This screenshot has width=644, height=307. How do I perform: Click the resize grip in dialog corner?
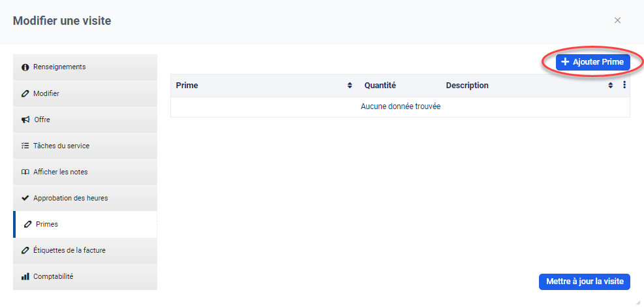coord(638,301)
